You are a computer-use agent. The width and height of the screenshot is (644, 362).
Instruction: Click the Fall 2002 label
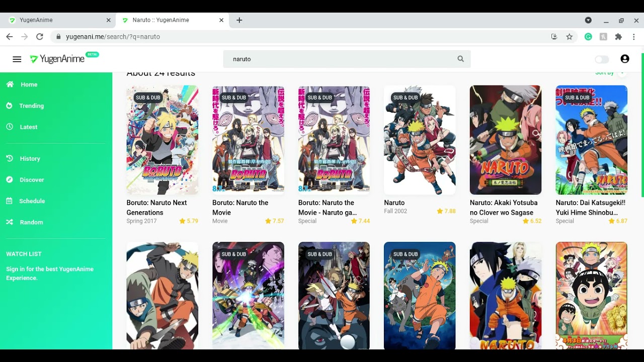tap(395, 211)
